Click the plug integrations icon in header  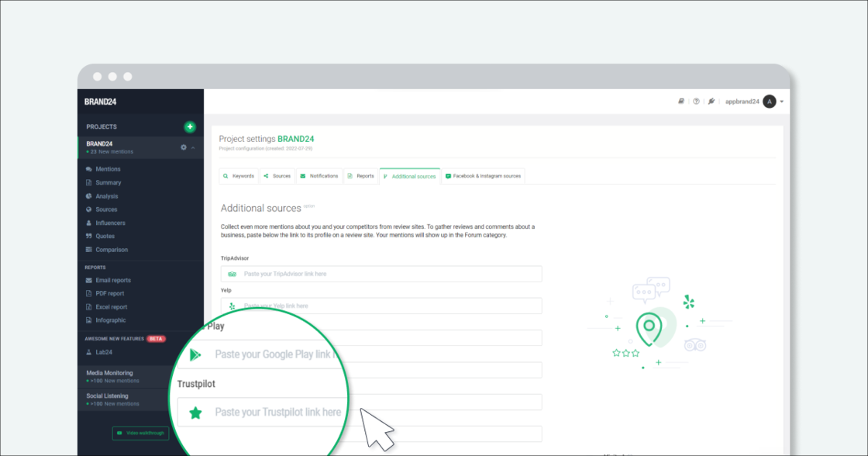pos(711,102)
